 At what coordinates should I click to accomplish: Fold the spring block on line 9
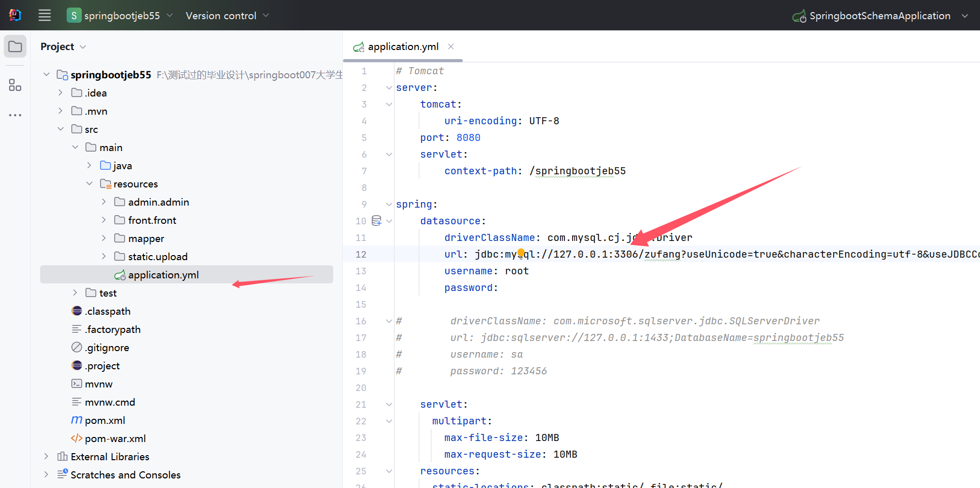[389, 204]
